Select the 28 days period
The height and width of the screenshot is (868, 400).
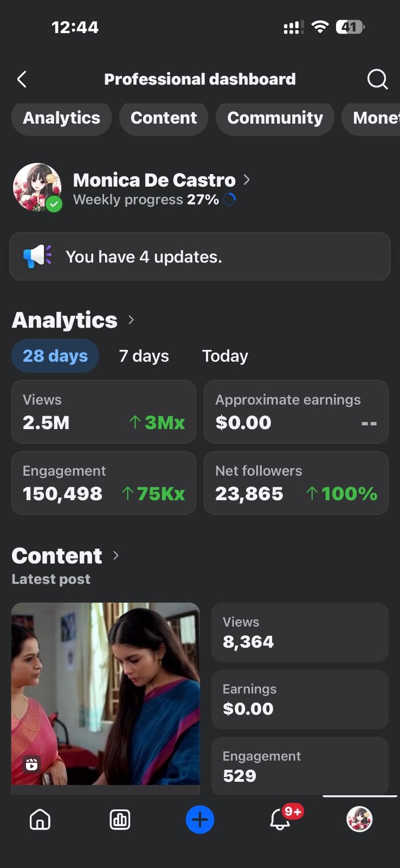point(55,356)
